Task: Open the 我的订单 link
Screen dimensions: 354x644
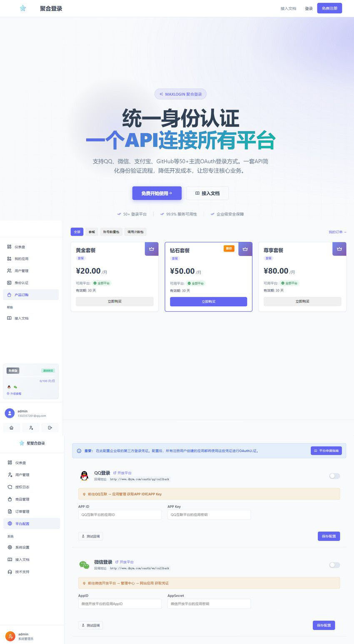Action: 337,232
